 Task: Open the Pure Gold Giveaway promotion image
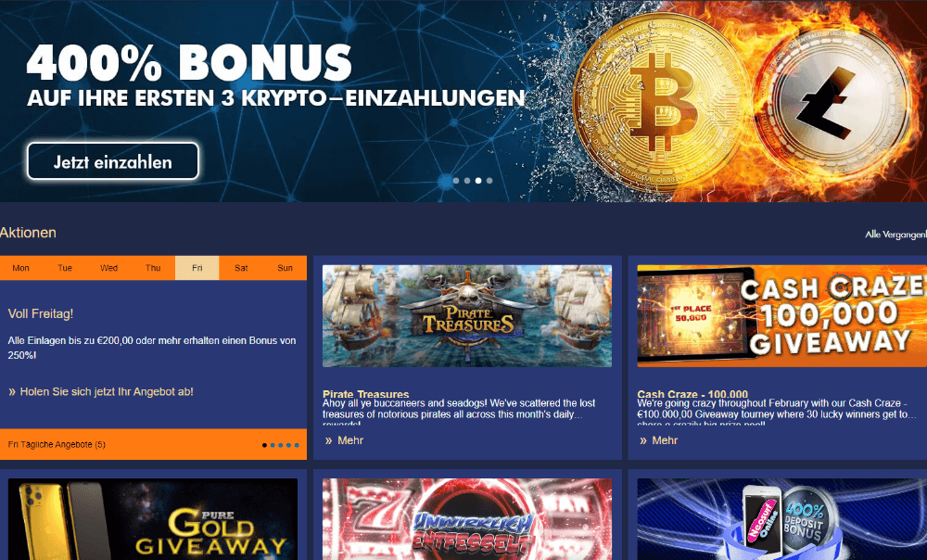pyautogui.click(x=153, y=519)
